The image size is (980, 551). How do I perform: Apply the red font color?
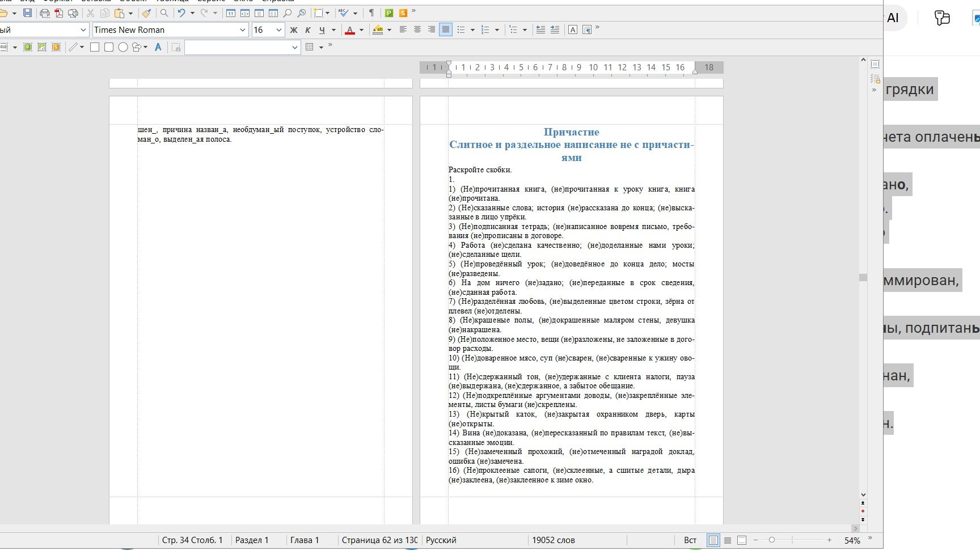pyautogui.click(x=350, y=29)
